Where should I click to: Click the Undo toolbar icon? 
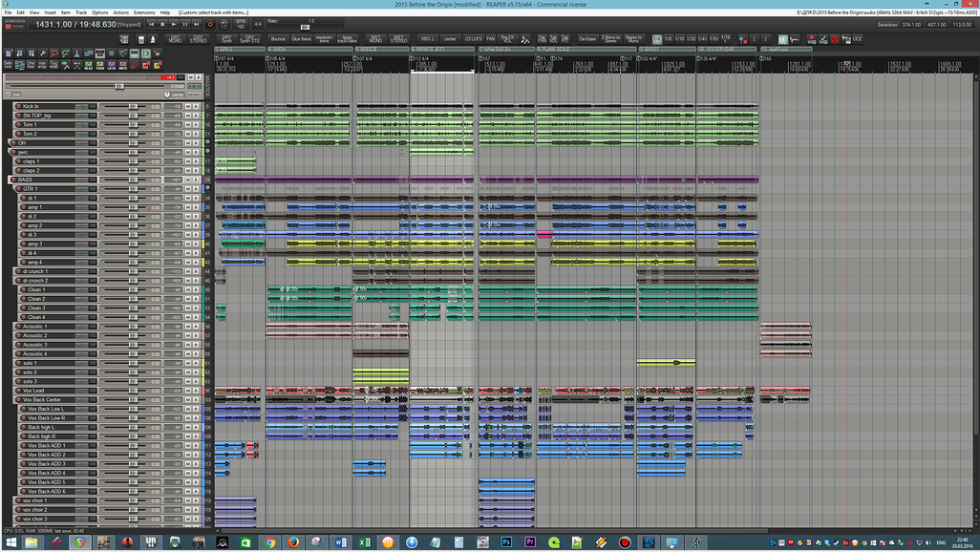pyautogui.click(x=54, y=53)
